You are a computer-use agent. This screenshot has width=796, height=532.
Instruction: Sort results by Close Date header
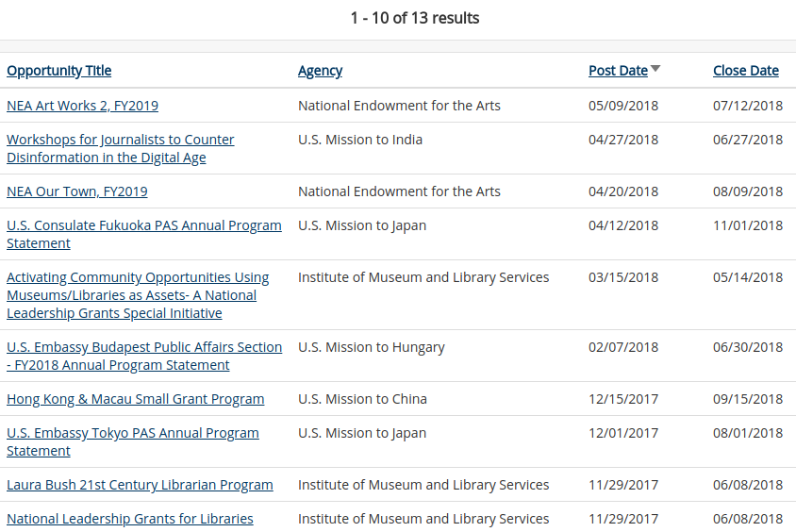point(746,71)
